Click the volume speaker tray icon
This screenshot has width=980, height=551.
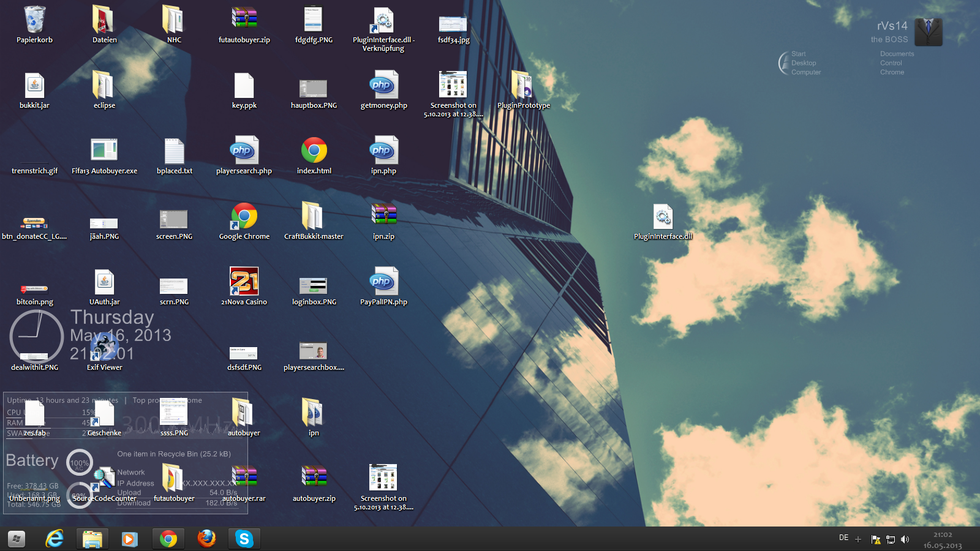[905, 539]
